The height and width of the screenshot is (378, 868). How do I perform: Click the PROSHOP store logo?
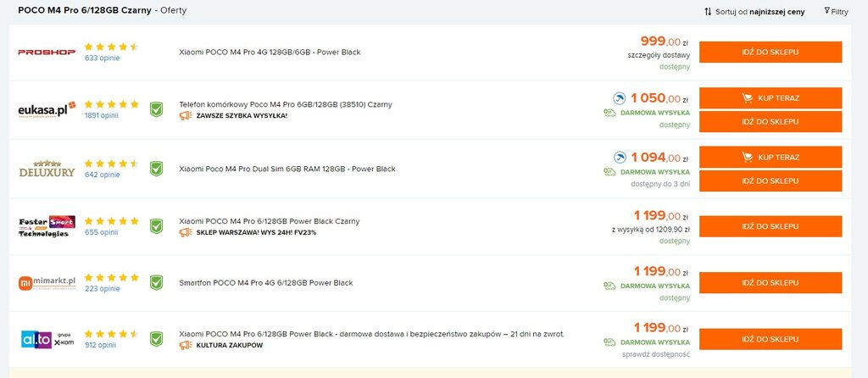[x=47, y=52]
